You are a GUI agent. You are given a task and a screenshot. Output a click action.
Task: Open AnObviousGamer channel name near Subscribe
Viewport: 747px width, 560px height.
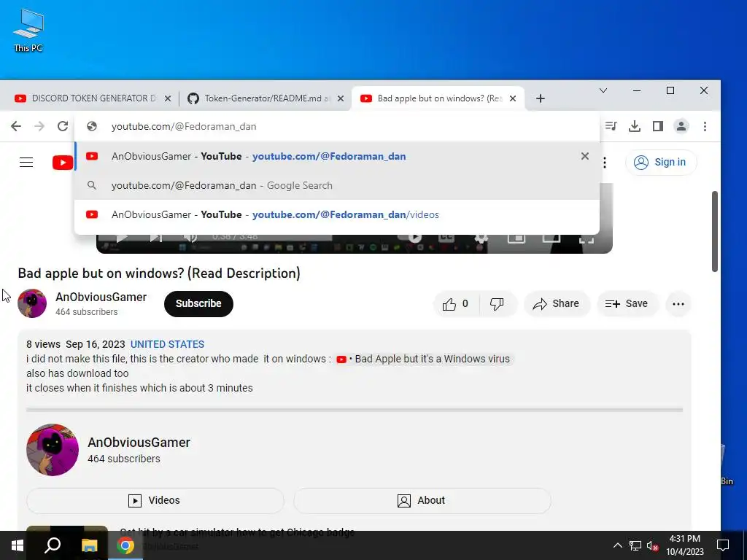(x=101, y=297)
